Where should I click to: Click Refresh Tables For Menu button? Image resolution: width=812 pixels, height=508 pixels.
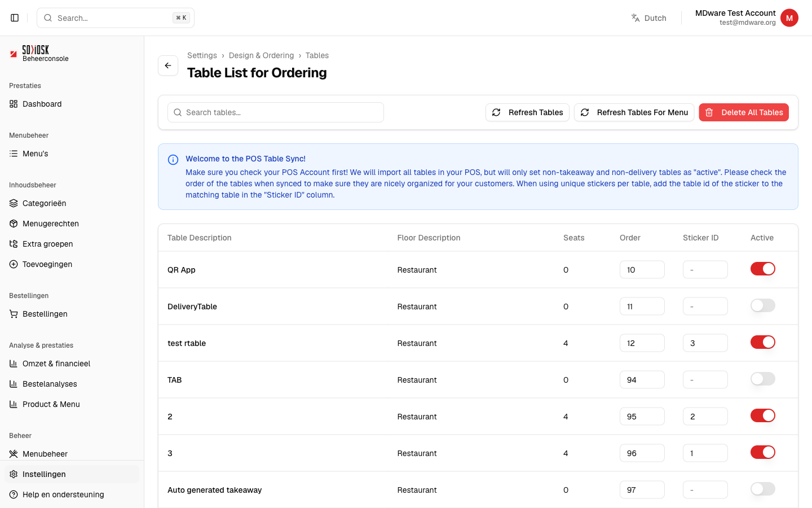click(634, 112)
